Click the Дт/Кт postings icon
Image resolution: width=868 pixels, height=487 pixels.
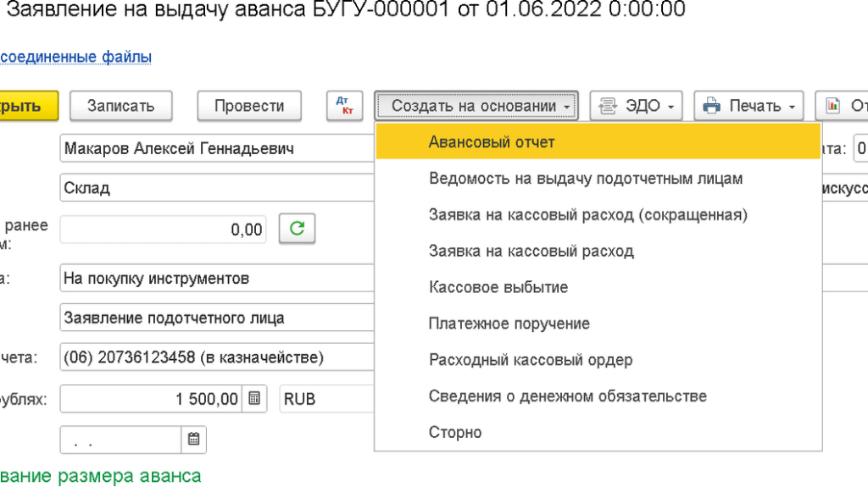click(x=344, y=106)
